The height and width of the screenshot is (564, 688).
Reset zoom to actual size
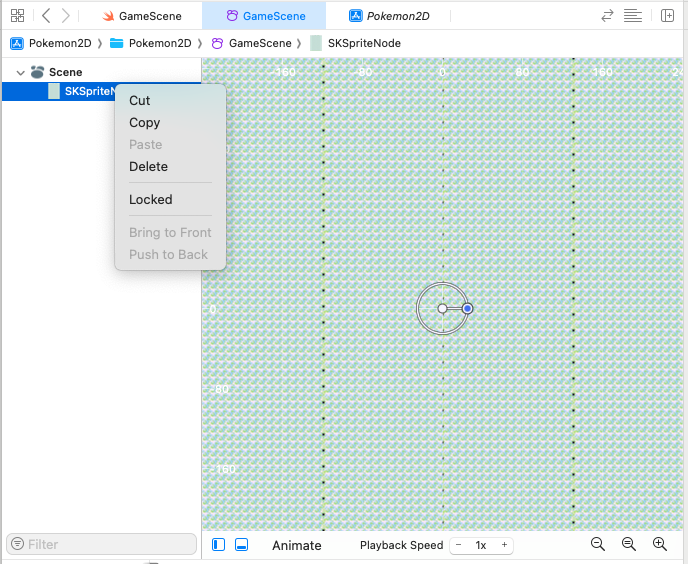point(629,544)
